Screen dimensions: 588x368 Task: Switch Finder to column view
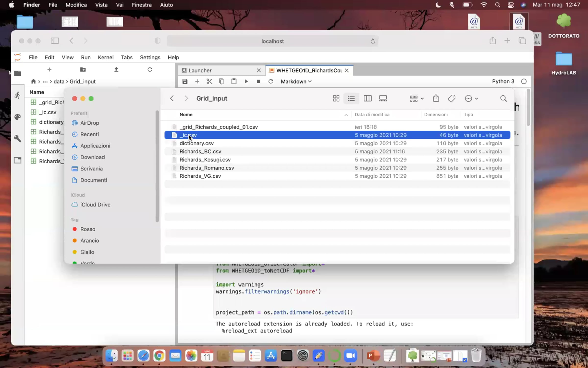coord(367,98)
